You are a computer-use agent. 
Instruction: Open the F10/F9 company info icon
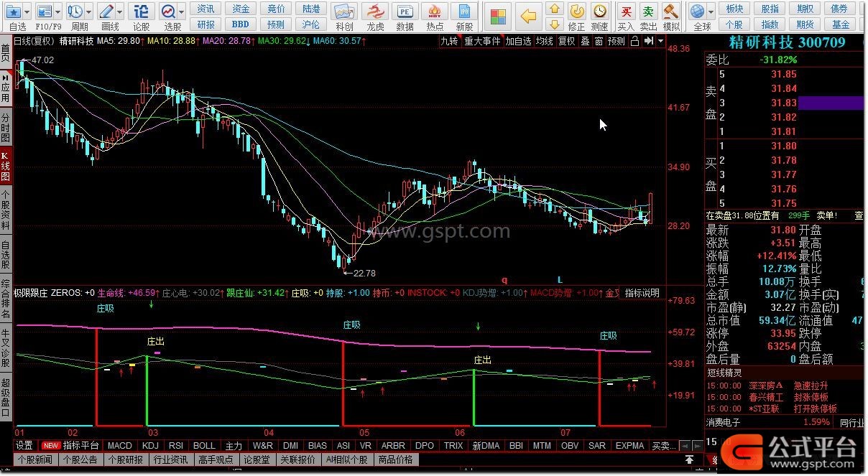pos(45,11)
